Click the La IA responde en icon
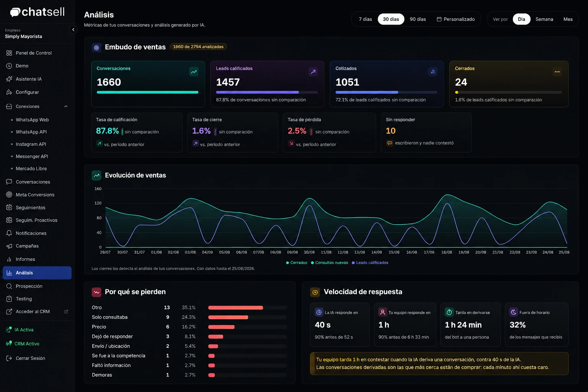Screen dimensions: 588x392 point(319,312)
